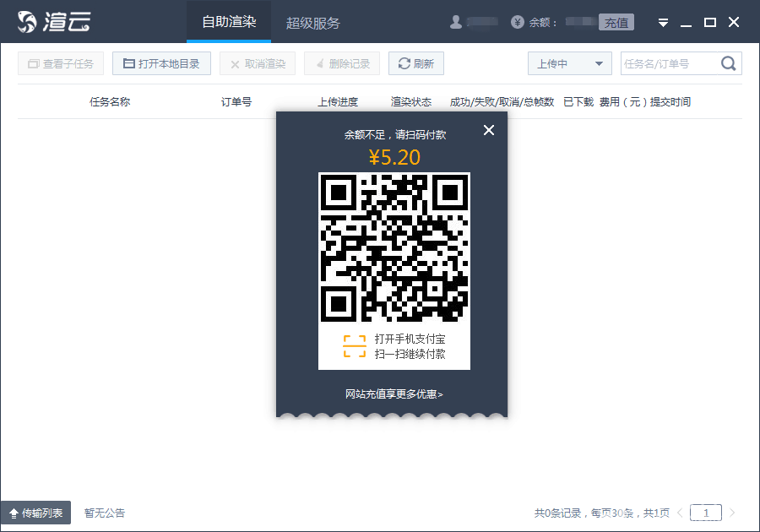
Task: Switch to the 自助渲染 tab
Action: pos(229,22)
